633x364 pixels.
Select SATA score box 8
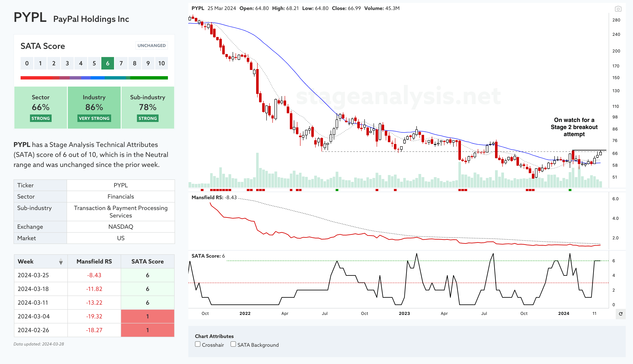(135, 63)
